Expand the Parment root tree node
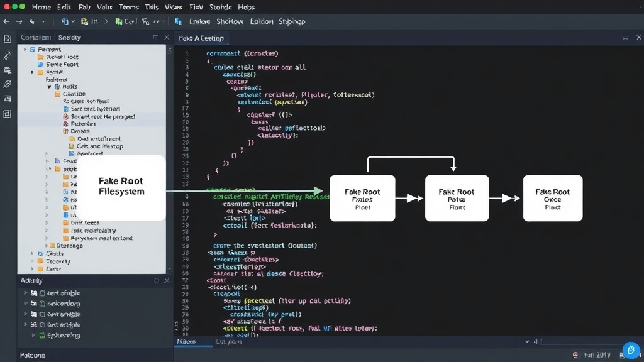644x362 pixels. (25, 49)
